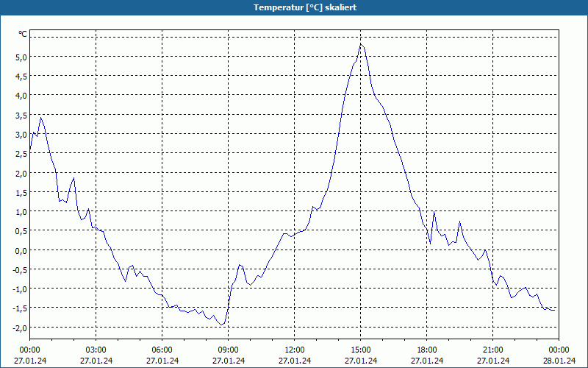Viewport: 588px width, 368px height.
Task: Select the 4,5 y-axis value
Action: pyautogui.click(x=21, y=77)
